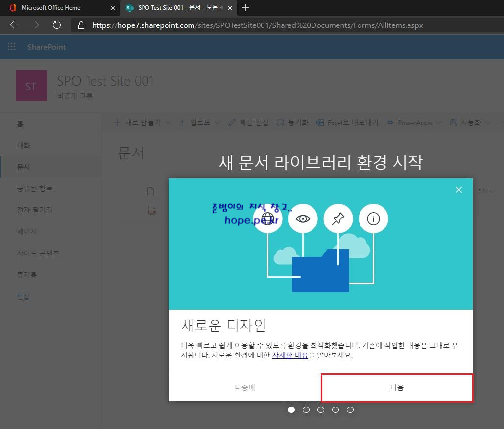Viewport: 504px width, 429px height.
Task: Click the globe icon in the illustration
Action: pyautogui.click(x=267, y=219)
